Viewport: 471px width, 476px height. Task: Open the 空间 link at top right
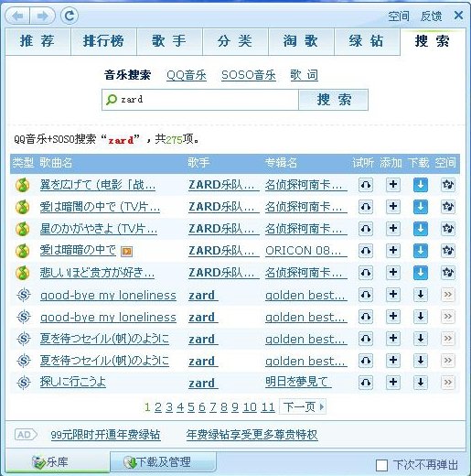tap(399, 16)
